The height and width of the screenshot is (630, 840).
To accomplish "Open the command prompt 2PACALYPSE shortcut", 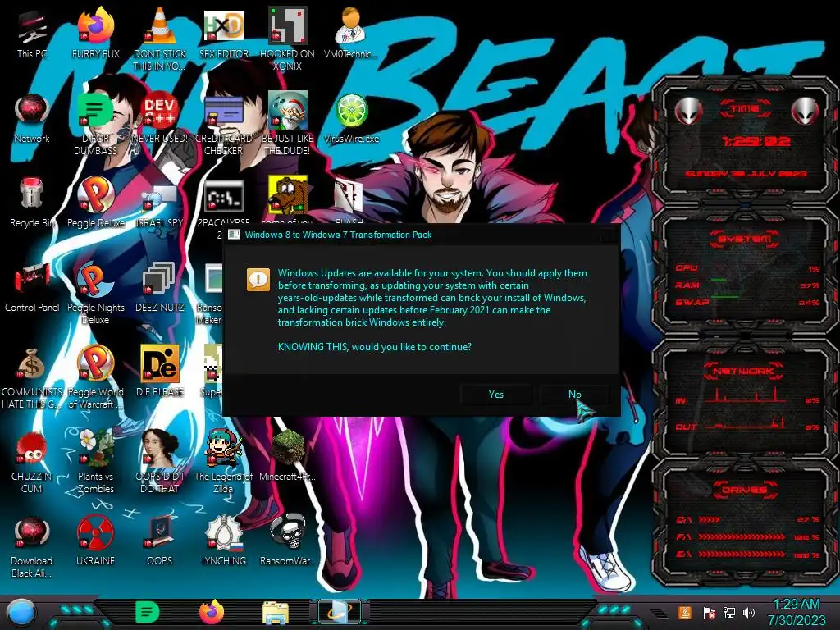I will (x=223, y=203).
